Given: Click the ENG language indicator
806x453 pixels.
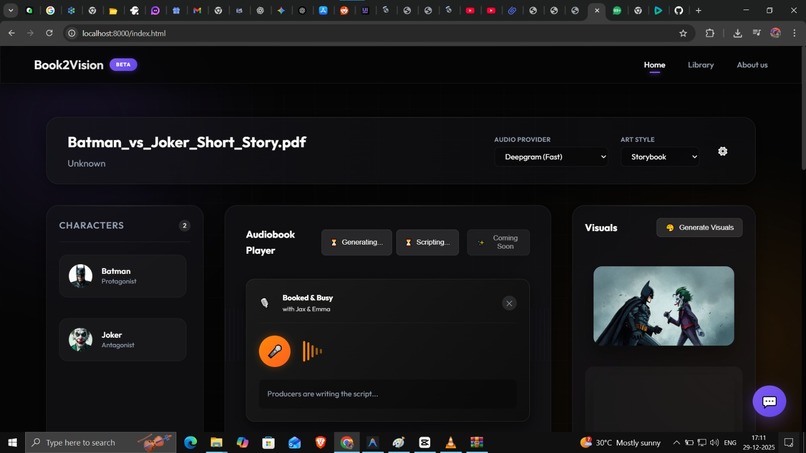Looking at the screenshot, I should [730, 442].
